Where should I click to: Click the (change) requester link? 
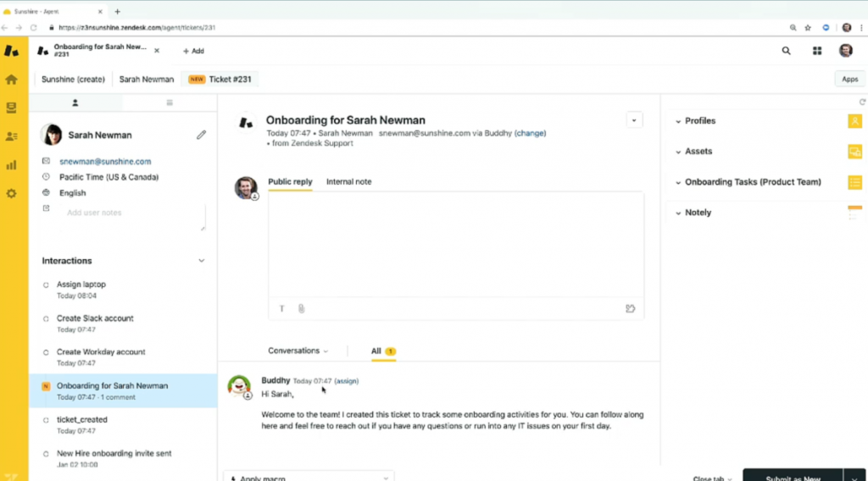pyautogui.click(x=530, y=133)
